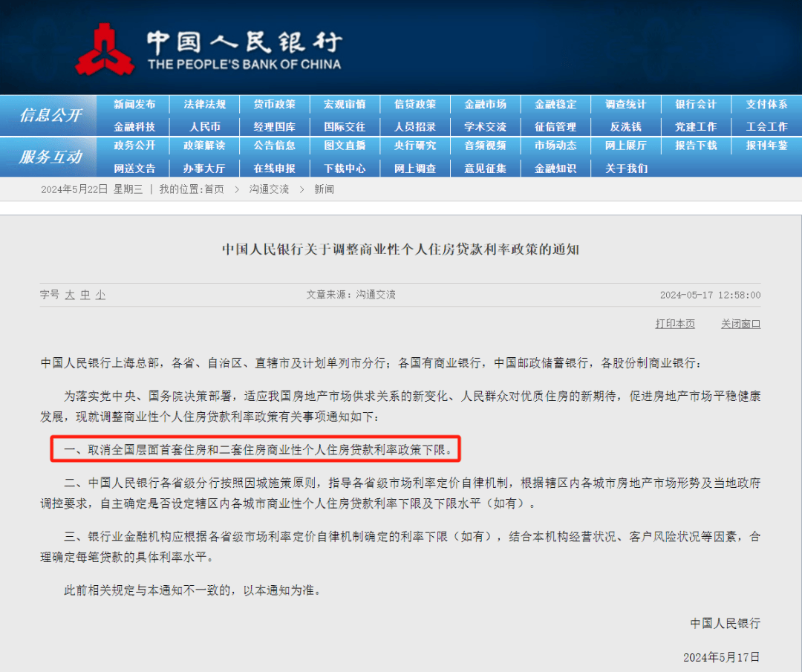Select 经理国库 in navigation
The height and width of the screenshot is (672, 802).
pos(275,127)
